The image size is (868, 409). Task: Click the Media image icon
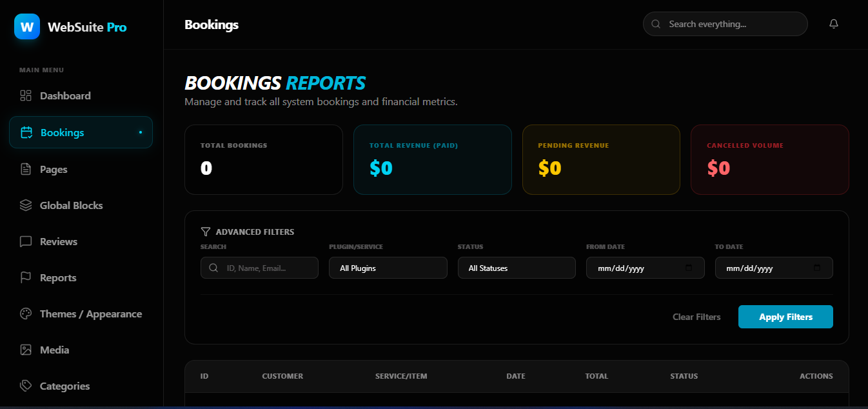pyautogui.click(x=26, y=350)
